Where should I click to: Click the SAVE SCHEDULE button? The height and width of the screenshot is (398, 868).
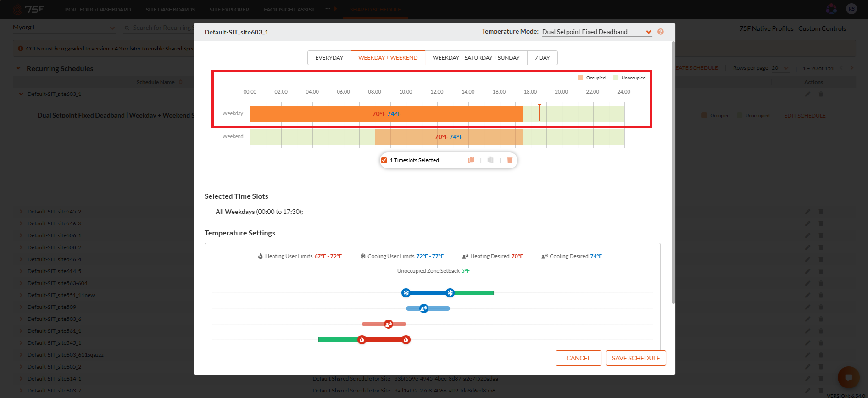[636, 358]
